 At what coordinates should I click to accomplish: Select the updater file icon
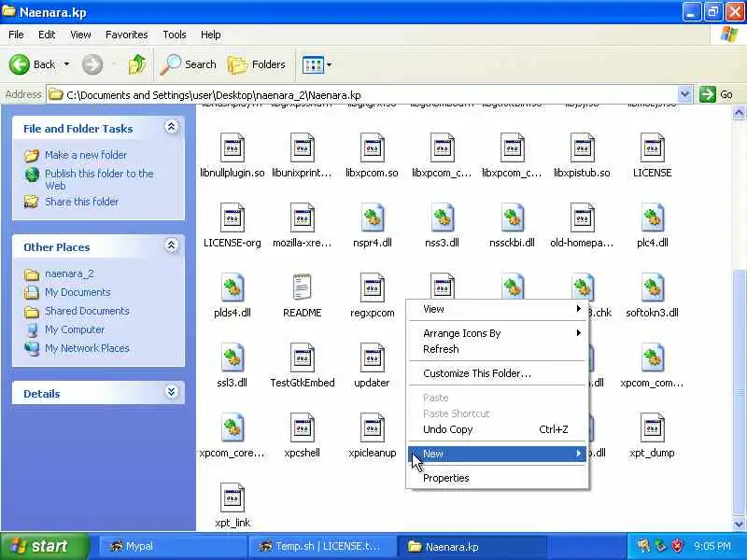tap(372, 358)
